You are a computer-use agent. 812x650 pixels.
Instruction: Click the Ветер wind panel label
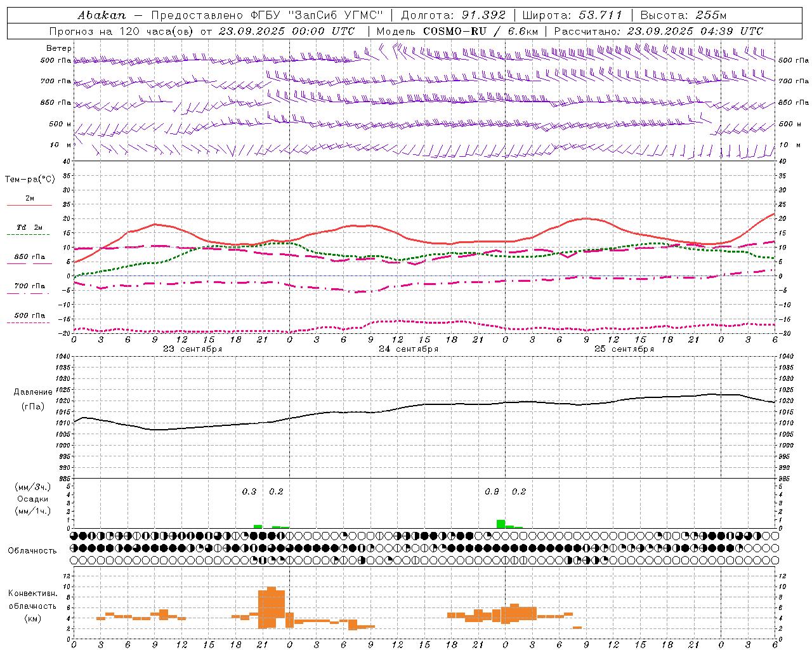click(59, 48)
